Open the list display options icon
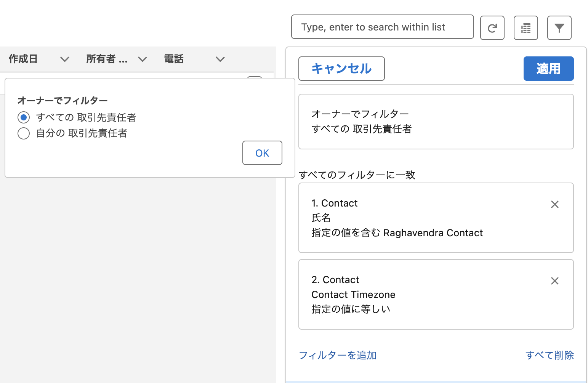The image size is (588, 383). pos(526,28)
